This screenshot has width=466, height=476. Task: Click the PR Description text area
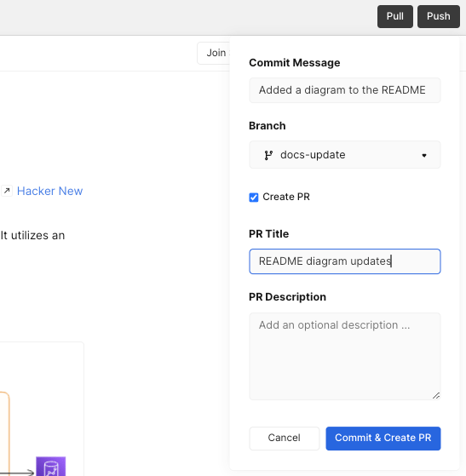tap(345, 357)
